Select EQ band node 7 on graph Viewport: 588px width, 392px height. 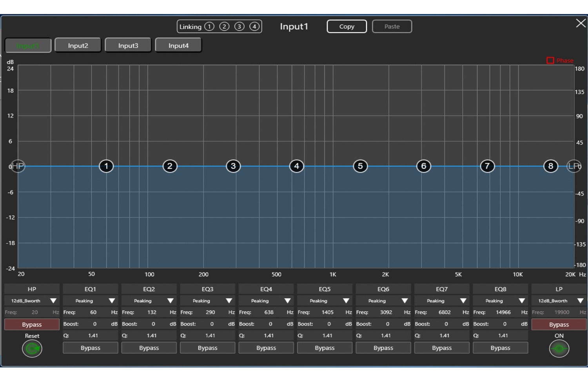tap(487, 166)
